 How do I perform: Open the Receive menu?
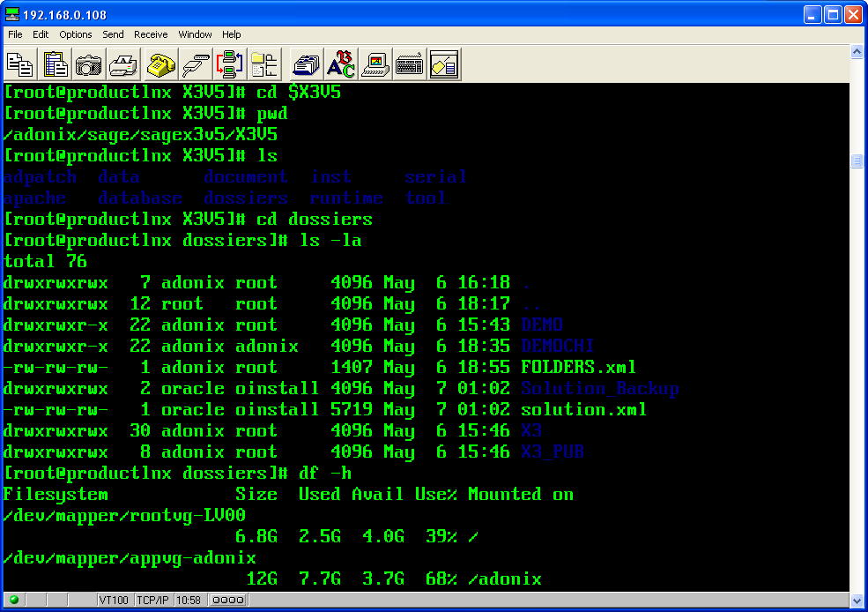(x=151, y=34)
